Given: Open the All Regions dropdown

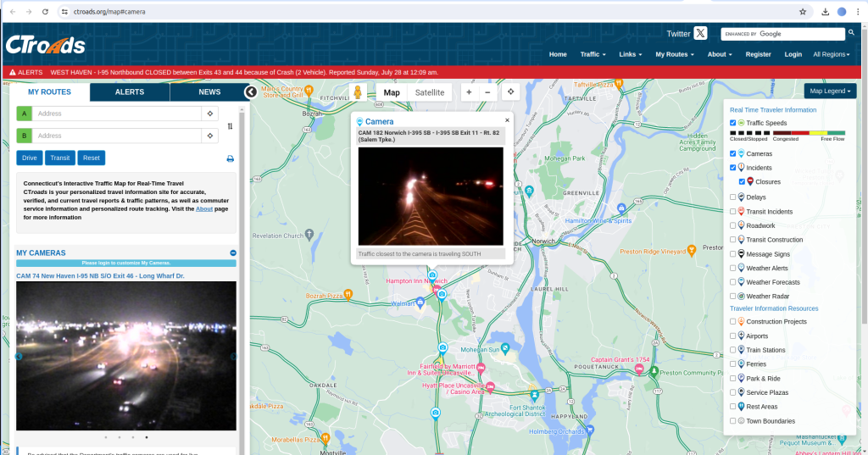Looking at the screenshot, I should (831, 54).
